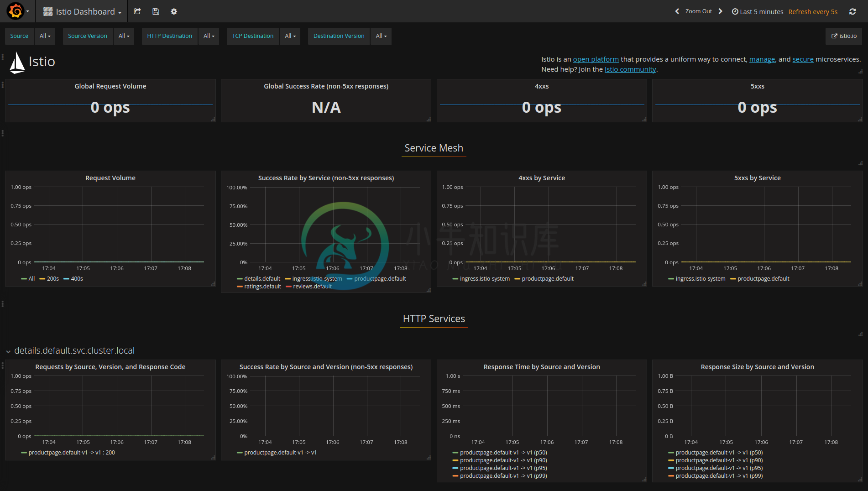Click the N/A value in Global Success Rate
Screen dimensions: 868x491
[326, 108]
